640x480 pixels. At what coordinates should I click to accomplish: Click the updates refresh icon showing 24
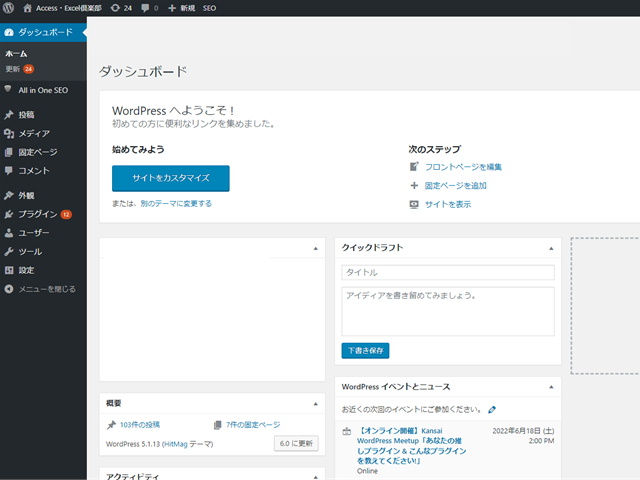116,8
